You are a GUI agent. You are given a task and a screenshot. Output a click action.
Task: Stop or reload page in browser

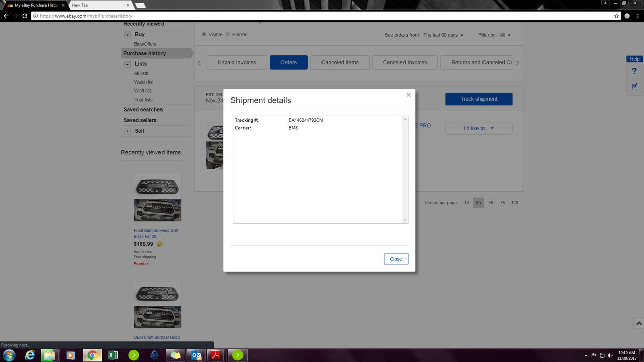point(25,16)
